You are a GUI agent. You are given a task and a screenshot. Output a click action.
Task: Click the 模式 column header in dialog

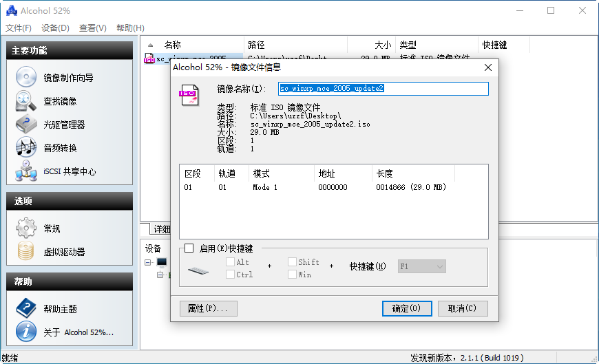click(282, 174)
